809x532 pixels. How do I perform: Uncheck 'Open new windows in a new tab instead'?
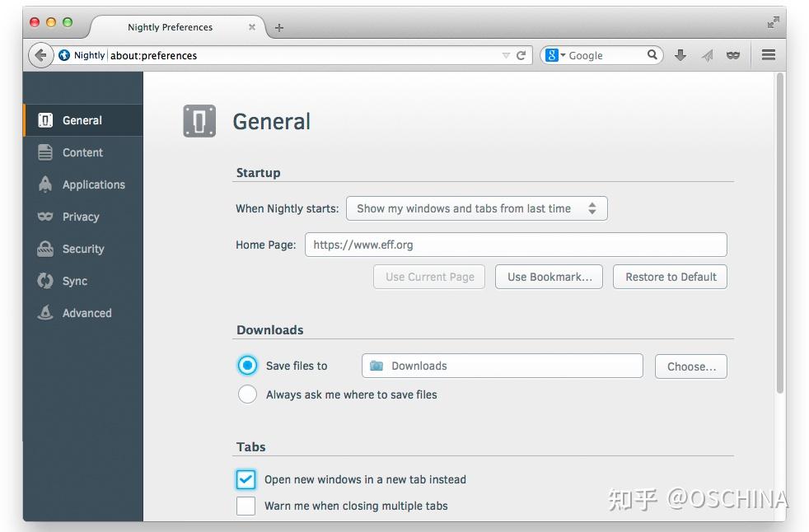[246, 479]
